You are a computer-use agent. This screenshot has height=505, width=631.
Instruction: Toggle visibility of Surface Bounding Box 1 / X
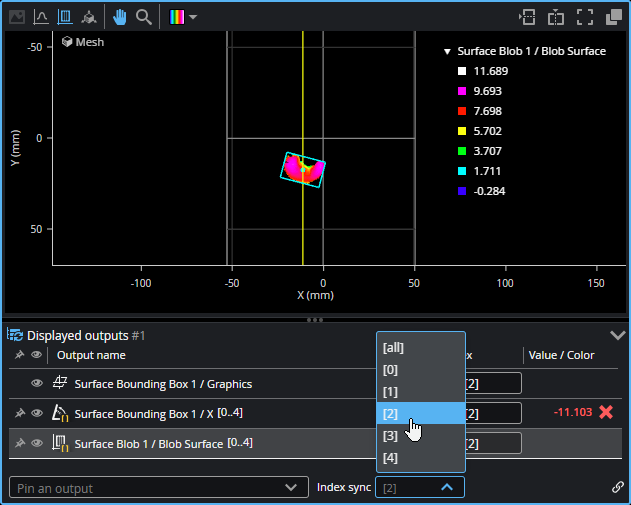pyautogui.click(x=37, y=413)
